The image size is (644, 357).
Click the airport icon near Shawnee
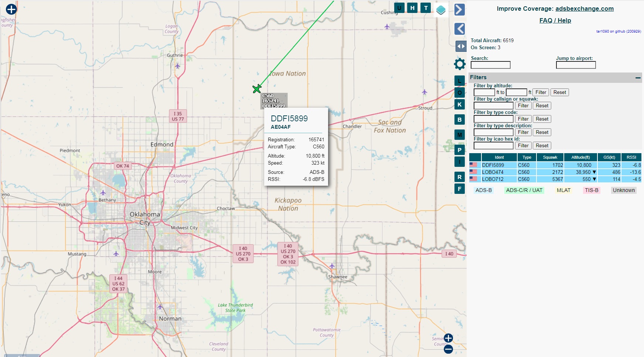(x=332, y=266)
